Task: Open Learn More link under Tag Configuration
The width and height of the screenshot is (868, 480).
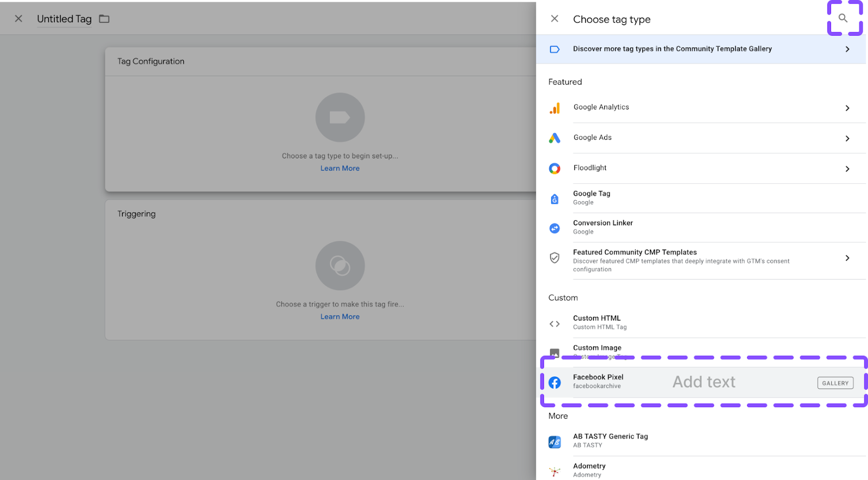Action: 340,169
